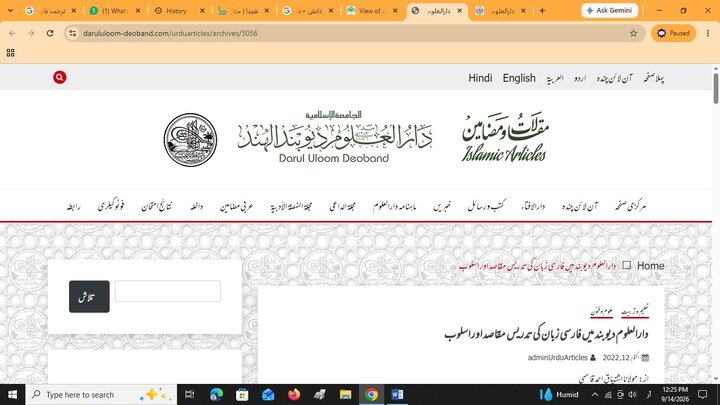Image resolution: width=720 pixels, height=405 pixels.
Task: Open کتب ورسائل menu item
Action: [x=486, y=206]
